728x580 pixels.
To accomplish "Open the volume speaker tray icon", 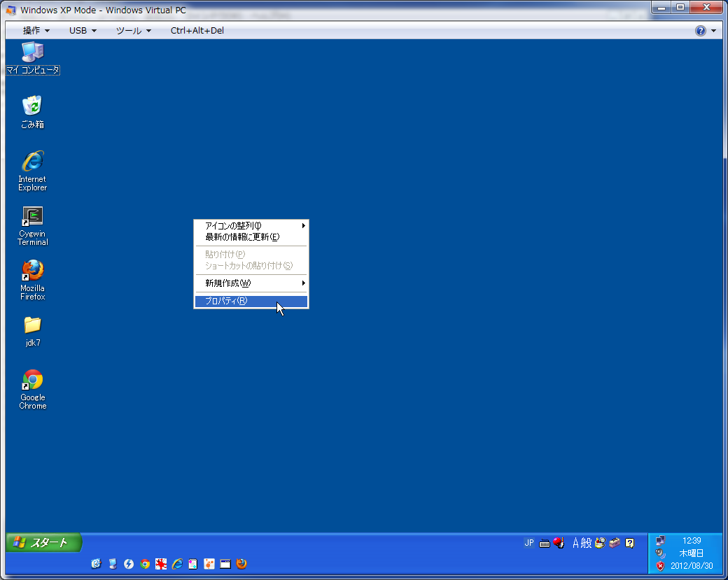I will coord(660,553).
